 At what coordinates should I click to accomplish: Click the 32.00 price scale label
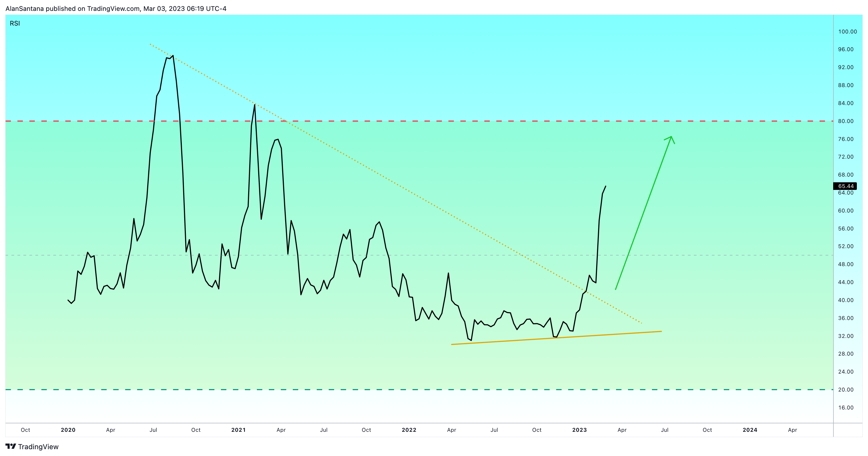pyautogui.click(x=846, y=336)
